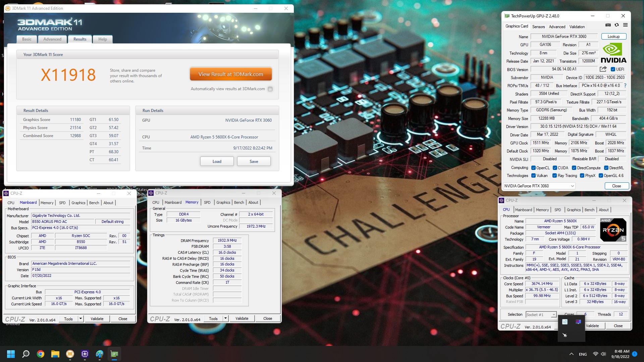This screenshot has width=644, height=362.
Task: Open the GPU-Z hamburger menu
Action: [x=625, y=25]
